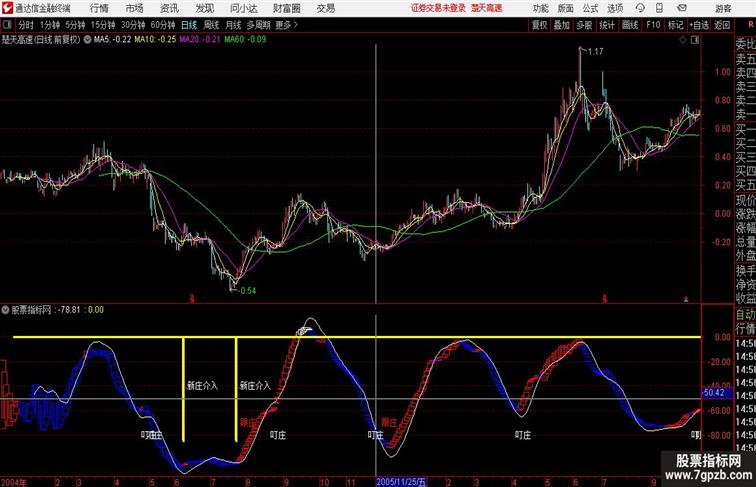Click the headset customer service icon
Viewport: 756px width, 487px height.
coord(640,8)
